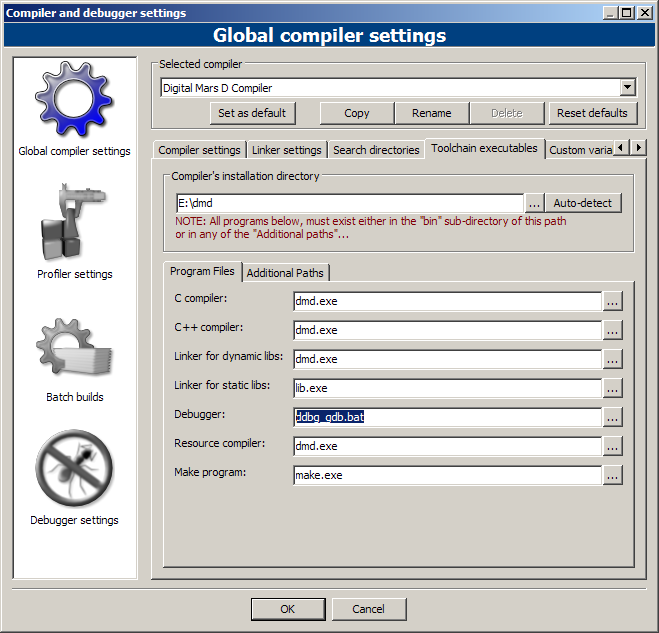The height and width of the screenshot is (633, 659).
Task: Open Profiler settings caliper icon
Action: coord(74,222)
